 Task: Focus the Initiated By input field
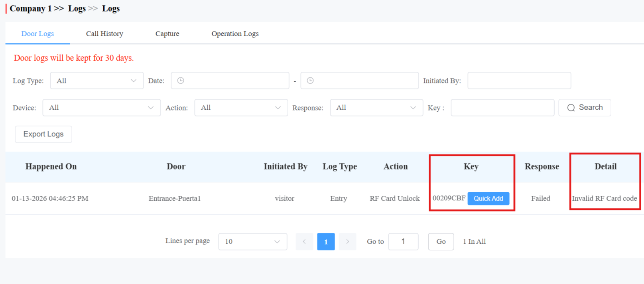pyautogui.click(x=519, y=81)
